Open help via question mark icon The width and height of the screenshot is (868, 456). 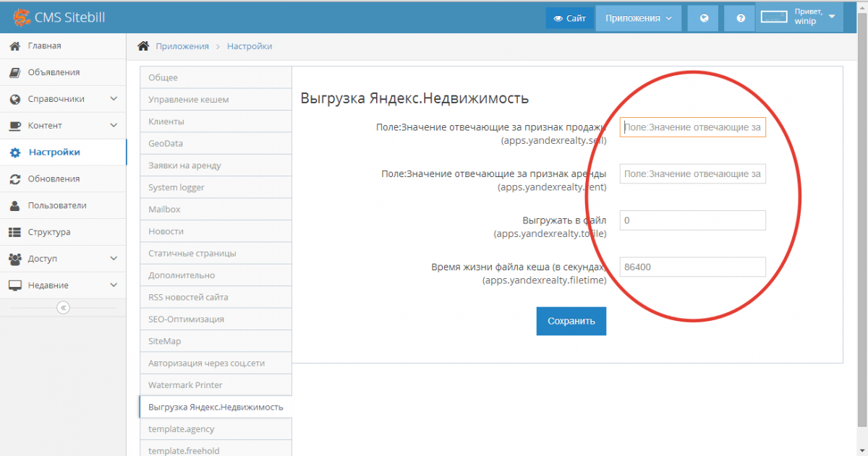[x=741, y=18]
